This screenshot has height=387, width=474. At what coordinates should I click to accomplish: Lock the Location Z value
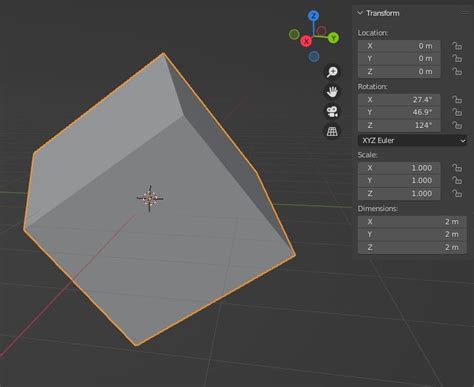coord(457,71)
